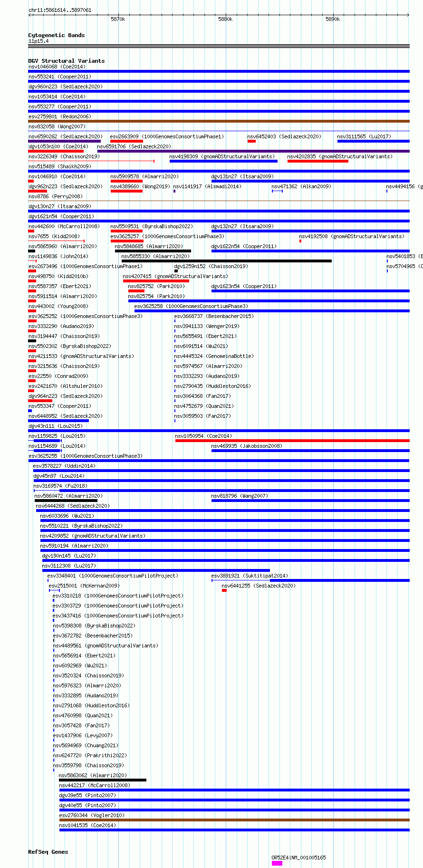This screenshot has width=423, height=868.
Task: Select nsv1053414 (Coe2014) label
Action: (57, 96)
